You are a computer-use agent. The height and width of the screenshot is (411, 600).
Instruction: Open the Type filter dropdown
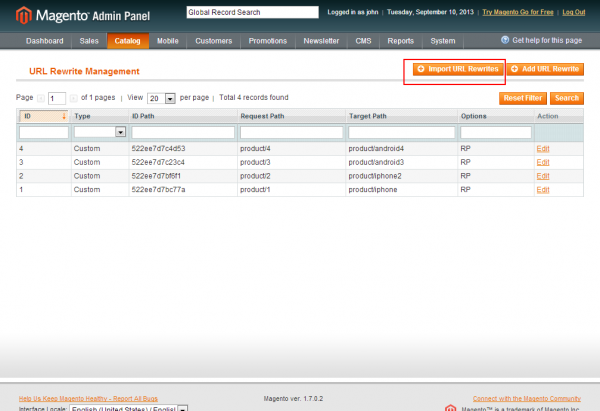[x=120, y=132]
